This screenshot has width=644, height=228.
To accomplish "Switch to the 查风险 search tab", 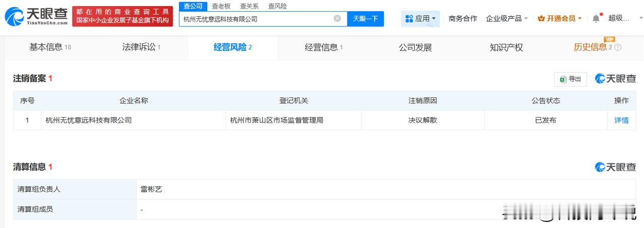I will tap(277, 6).
